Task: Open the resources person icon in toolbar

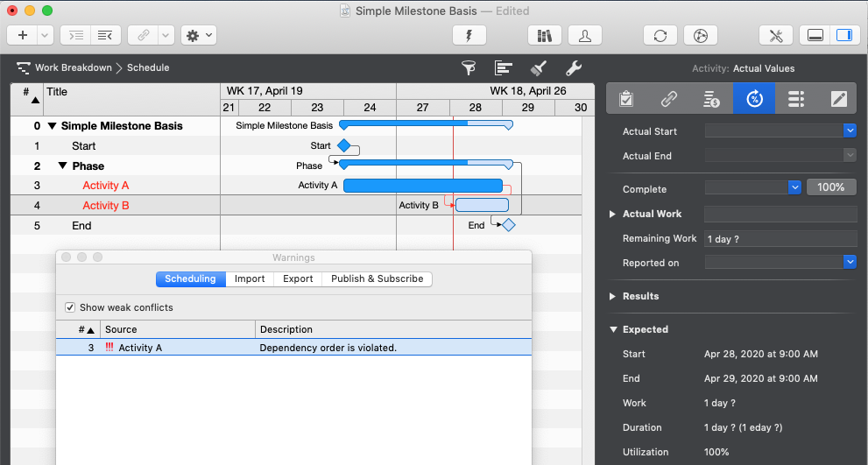Action: (x=584, y=36)
